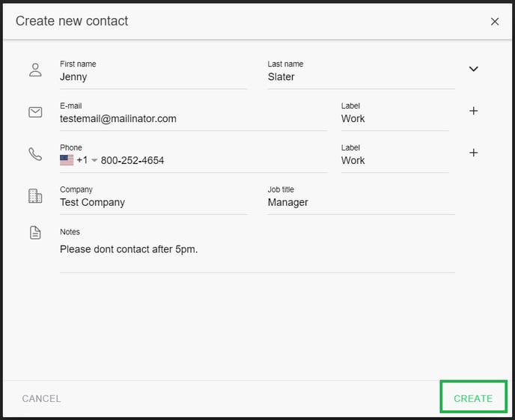Close the Create new contact dialog
The image size is (515, 420).
tap(495, 22)
